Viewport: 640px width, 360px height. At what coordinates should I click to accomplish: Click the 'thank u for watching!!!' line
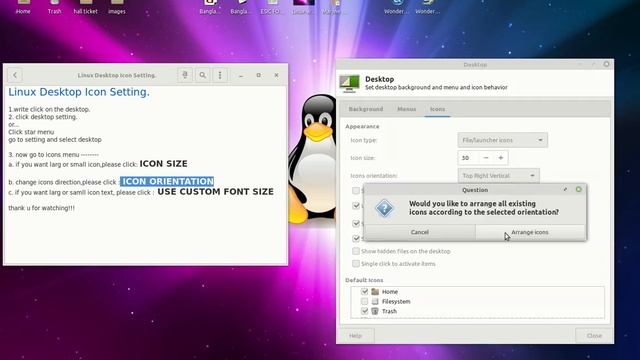tap(41, 208)
